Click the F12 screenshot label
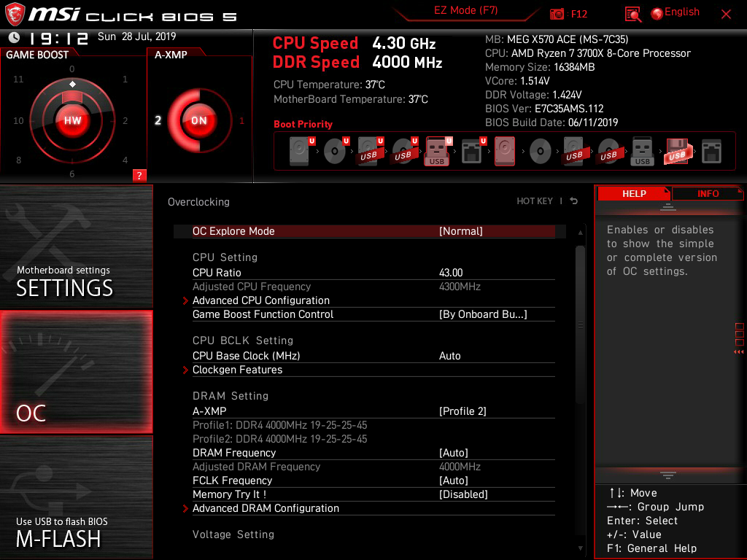Screen dimensions: 747x560 [578, 15]
